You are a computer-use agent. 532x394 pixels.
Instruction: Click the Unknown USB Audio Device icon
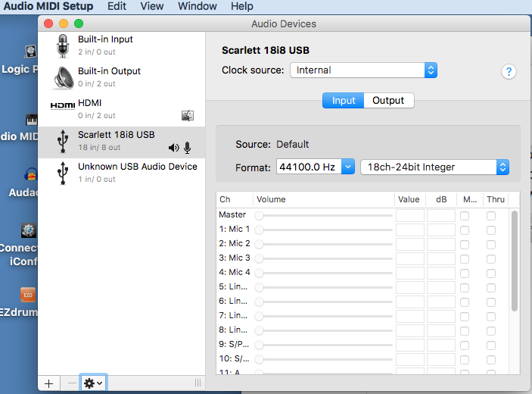point(63,173)
